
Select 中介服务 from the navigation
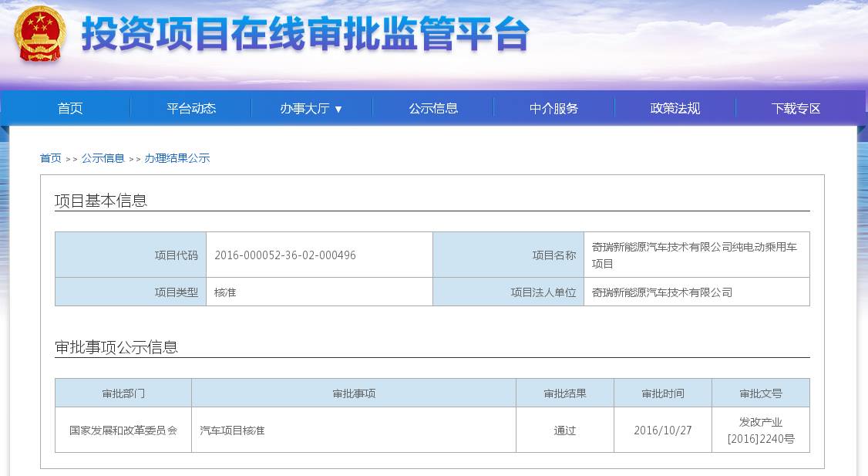(553, 107)
